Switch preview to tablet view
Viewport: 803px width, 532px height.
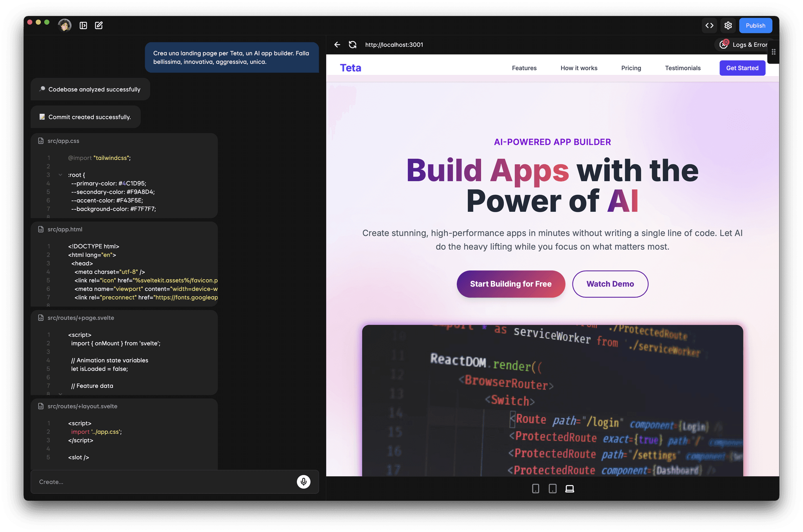coord(552,488)
